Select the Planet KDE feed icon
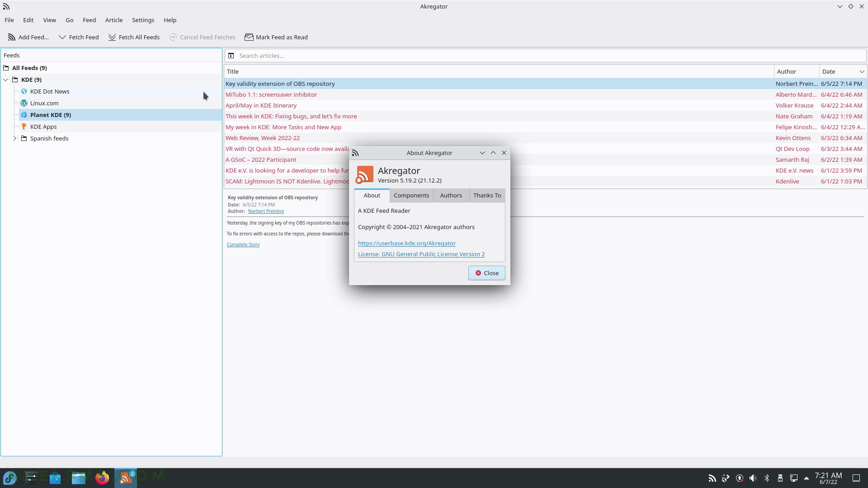Image resolution: width=868 pixels, height=488 pixels. point(24,115)
